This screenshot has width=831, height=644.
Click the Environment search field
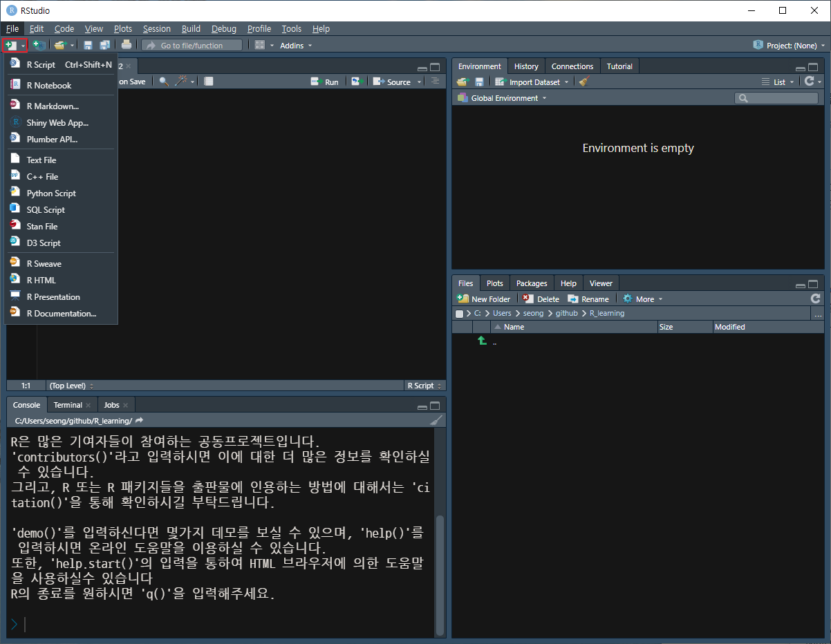coord(776,98)
